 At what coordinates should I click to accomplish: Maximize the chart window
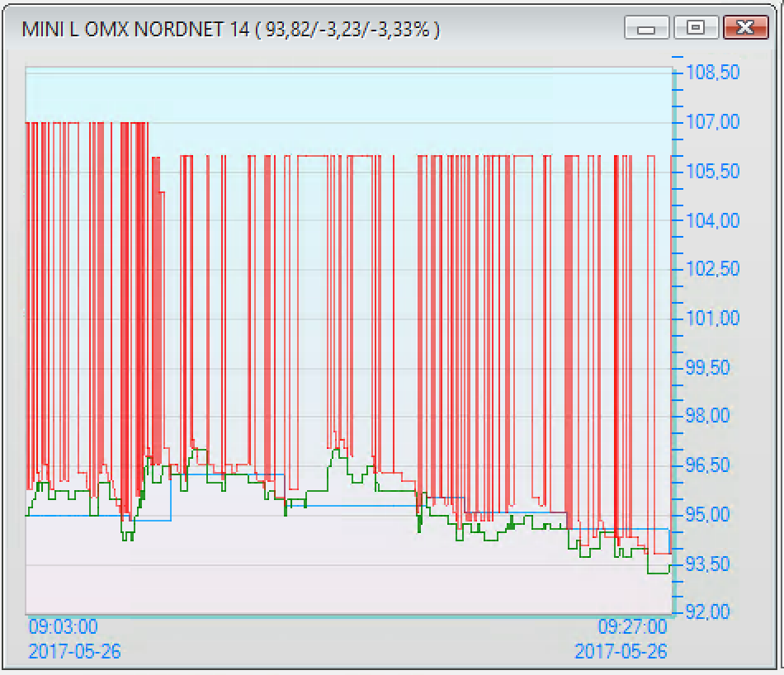pos(696,29)
